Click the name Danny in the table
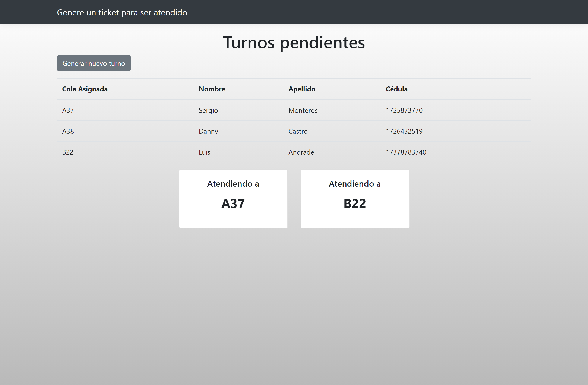This screenshot has width=588, height=385. point(208,131)
